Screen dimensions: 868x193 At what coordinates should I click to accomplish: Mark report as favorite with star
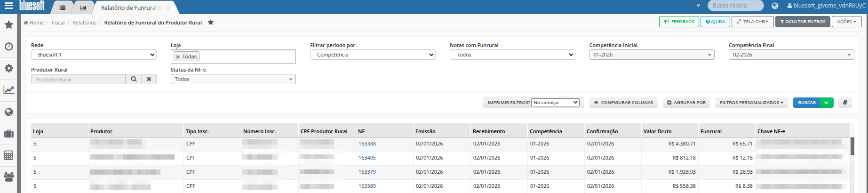tap(211, 22)
